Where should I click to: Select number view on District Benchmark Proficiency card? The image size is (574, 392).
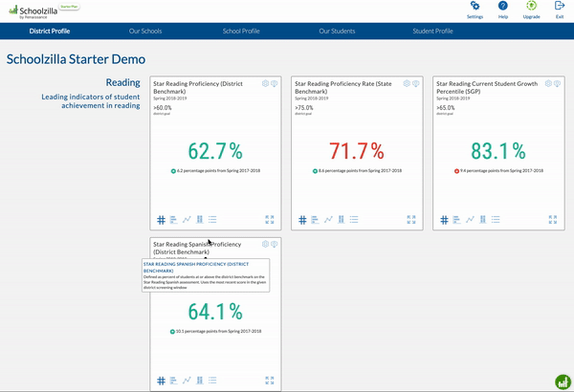(161, 220)
